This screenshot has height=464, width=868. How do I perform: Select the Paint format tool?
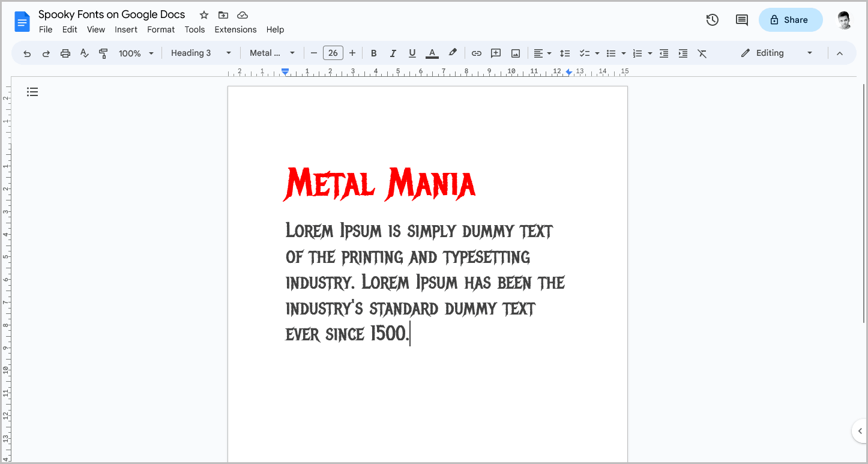tap(103, 53)
